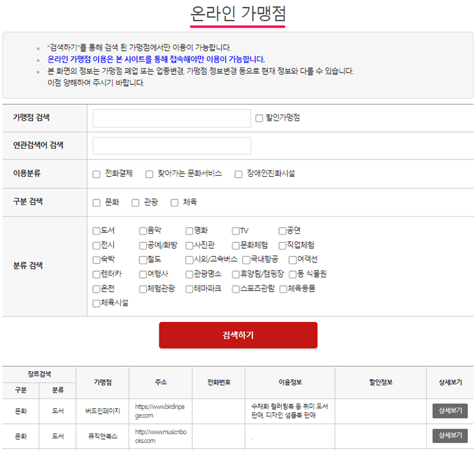476x450 pixels.
Task: Click the 전화번호 column header
Action: 219,382
